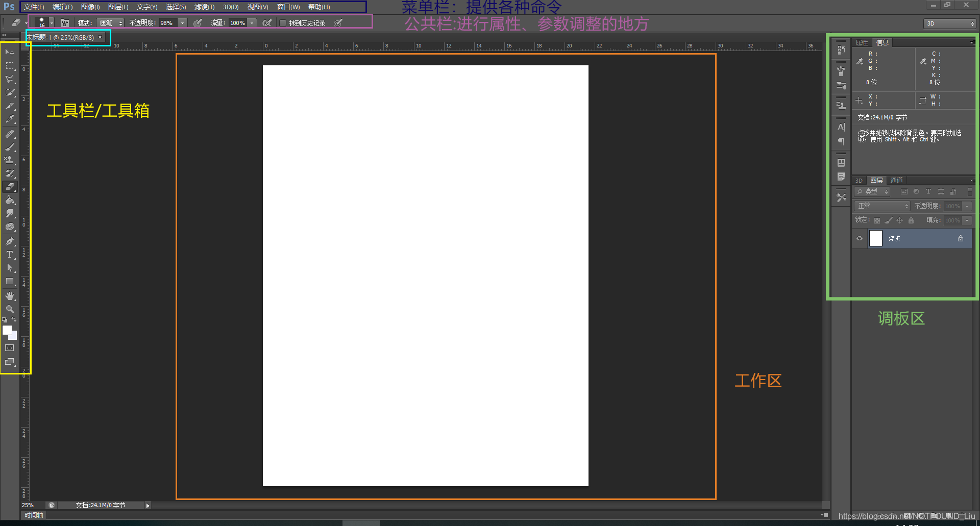This screenshot has height=526, width=980.
Task: Select the Eraser tool in the toolbox
Action: click(x=10, y=187)
